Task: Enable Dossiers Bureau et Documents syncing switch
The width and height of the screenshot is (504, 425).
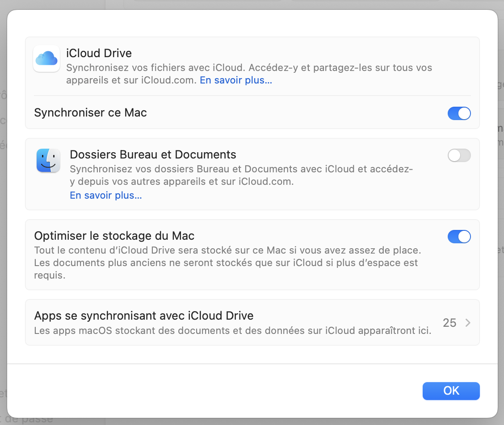Action: coord(459,155)
